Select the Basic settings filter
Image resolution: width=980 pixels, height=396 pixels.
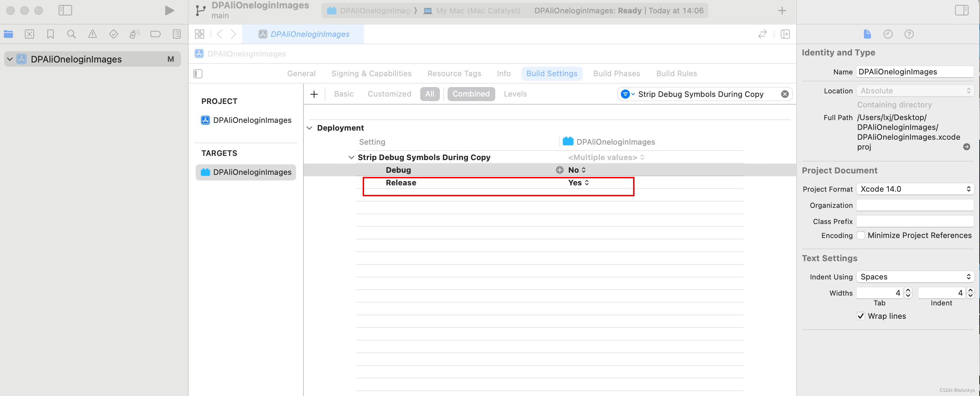pyautogui.click(x=343, y=94)
